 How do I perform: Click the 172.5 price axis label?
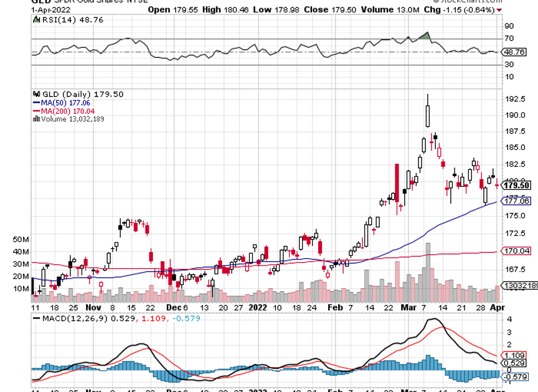(x=515, y=233)
